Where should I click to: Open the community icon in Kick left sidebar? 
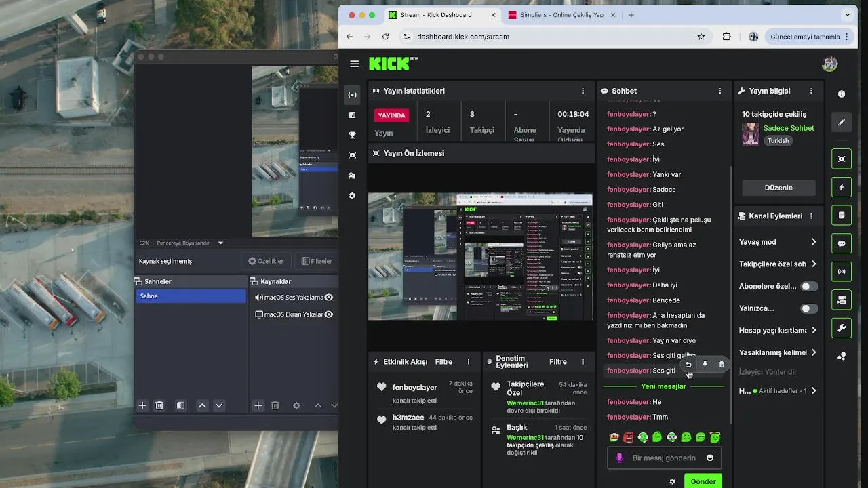(x=352, y=176)
